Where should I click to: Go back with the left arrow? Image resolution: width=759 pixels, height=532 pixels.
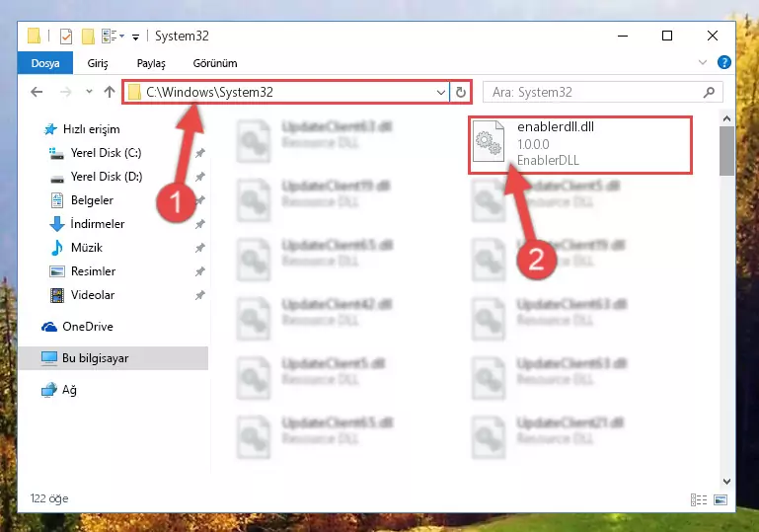click(37, 92)
